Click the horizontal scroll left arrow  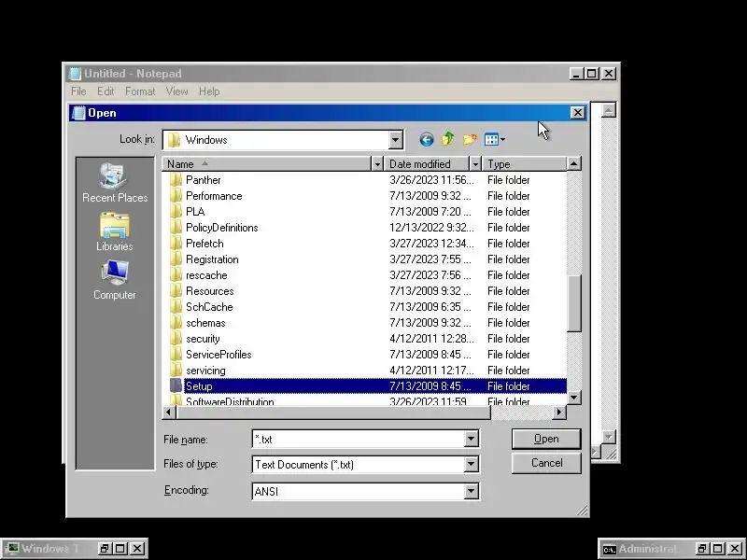tap(169, 412)
